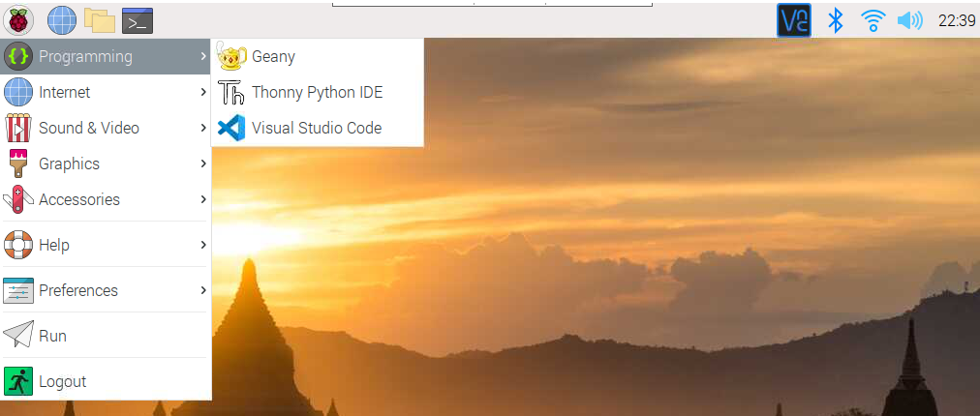
Task: Open the Raspberry Pi main menu button
Action: (18, 20)
